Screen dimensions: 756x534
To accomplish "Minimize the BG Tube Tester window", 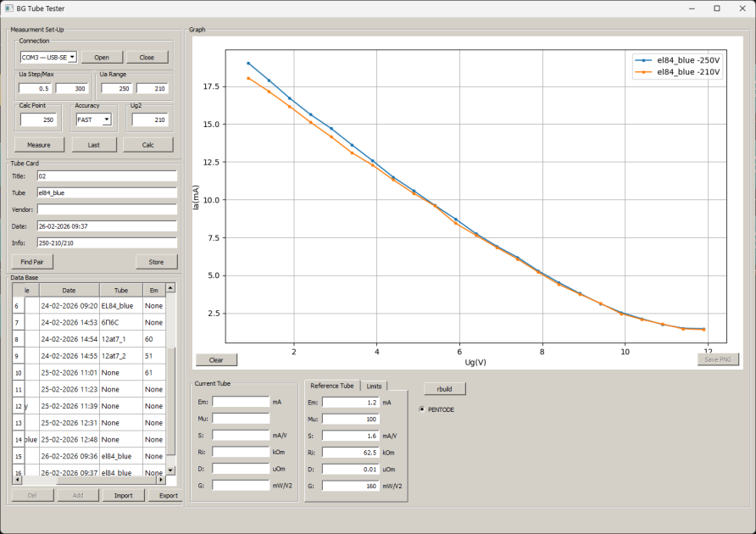I will click(692, 8).
